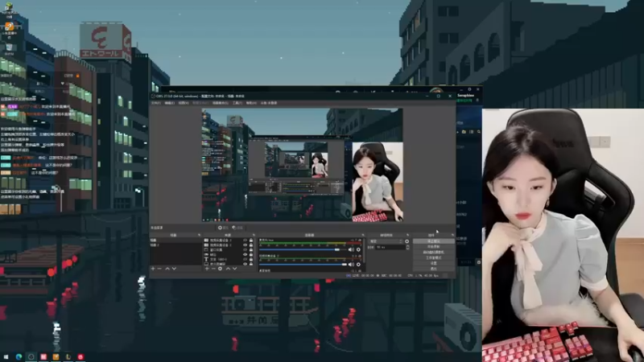644x362 pixels.
Task: Open the Scene Collection menu in OBS
Action: 220,103
